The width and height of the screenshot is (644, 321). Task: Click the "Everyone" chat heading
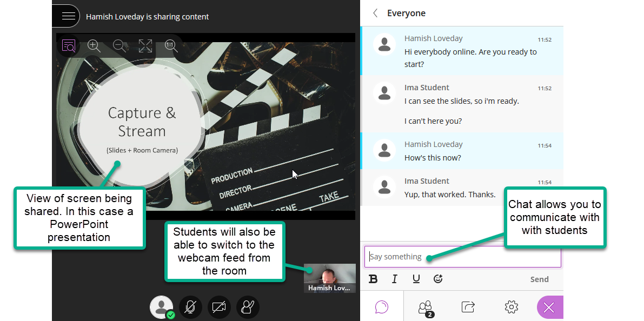pos(406,13)
